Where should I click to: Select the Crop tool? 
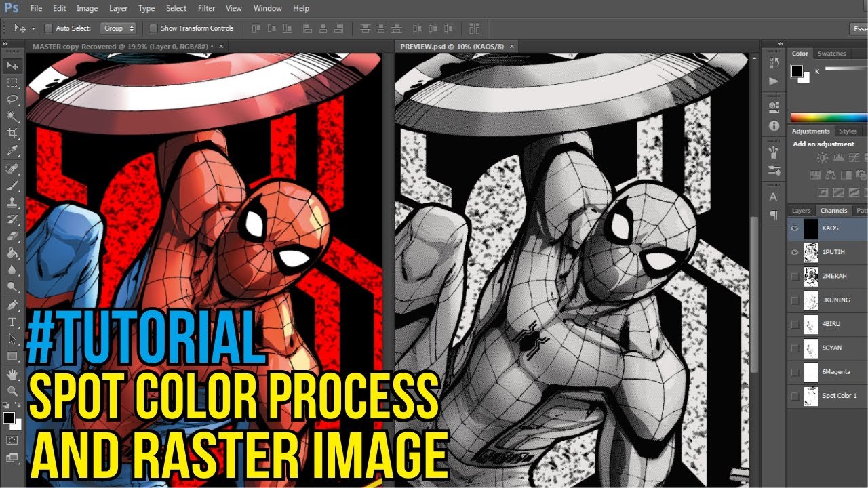tap(12, 133)
